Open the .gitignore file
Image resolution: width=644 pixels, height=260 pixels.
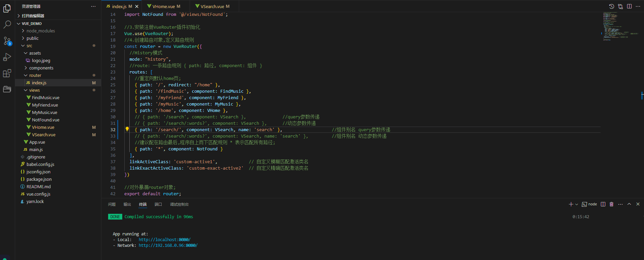(x=58, y=157)
